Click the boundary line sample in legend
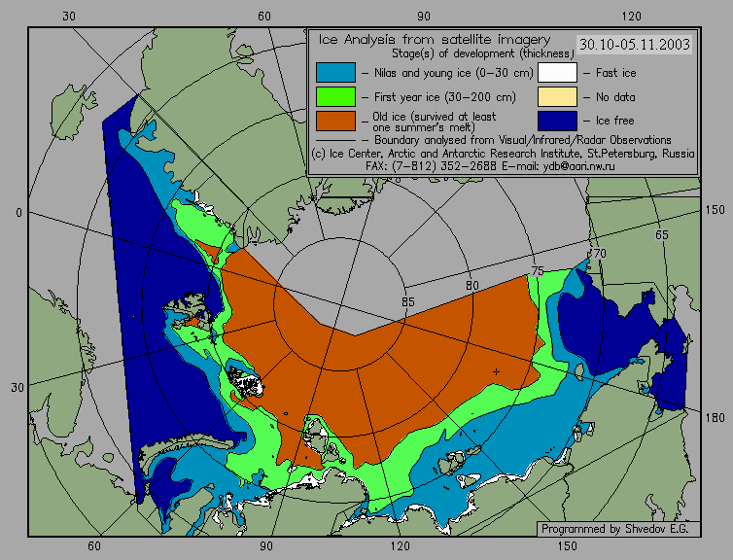The height and width of the screenshot is (560, 733). pos(335,140)
